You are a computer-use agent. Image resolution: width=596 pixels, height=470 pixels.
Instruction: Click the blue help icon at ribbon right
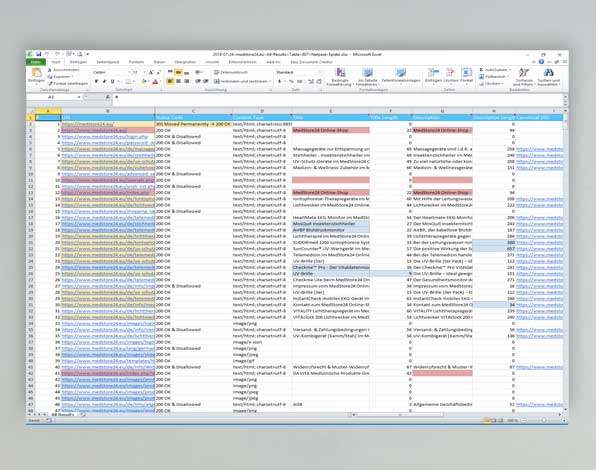tap(541, 62)
